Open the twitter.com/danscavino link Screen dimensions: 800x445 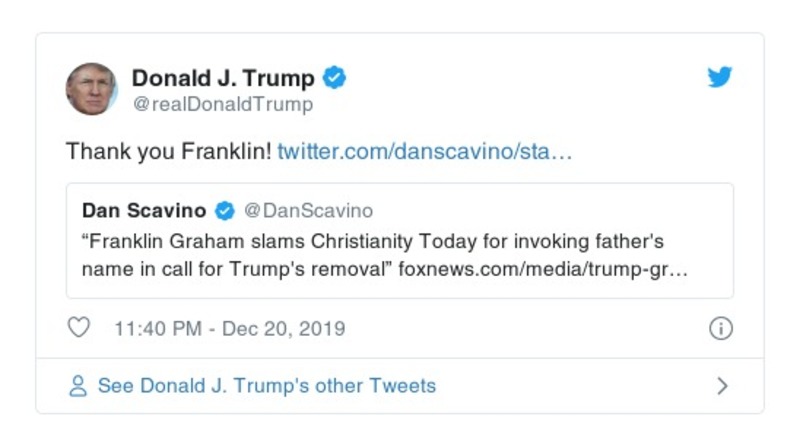(x=424, y=152)
